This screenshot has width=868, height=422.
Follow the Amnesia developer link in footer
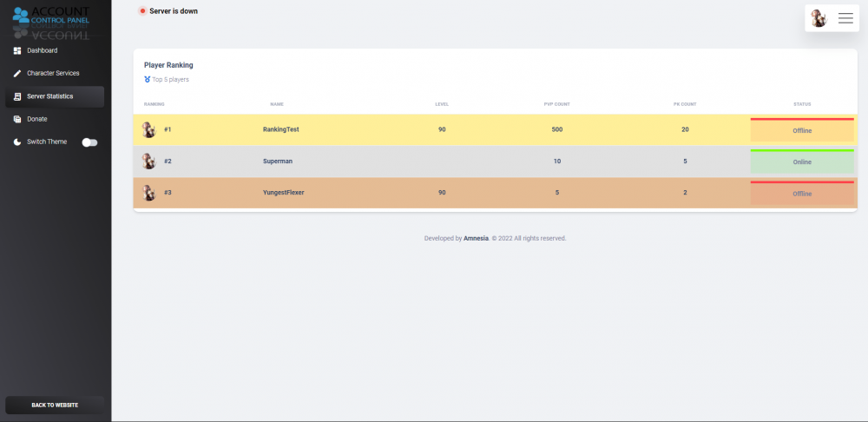476,238
